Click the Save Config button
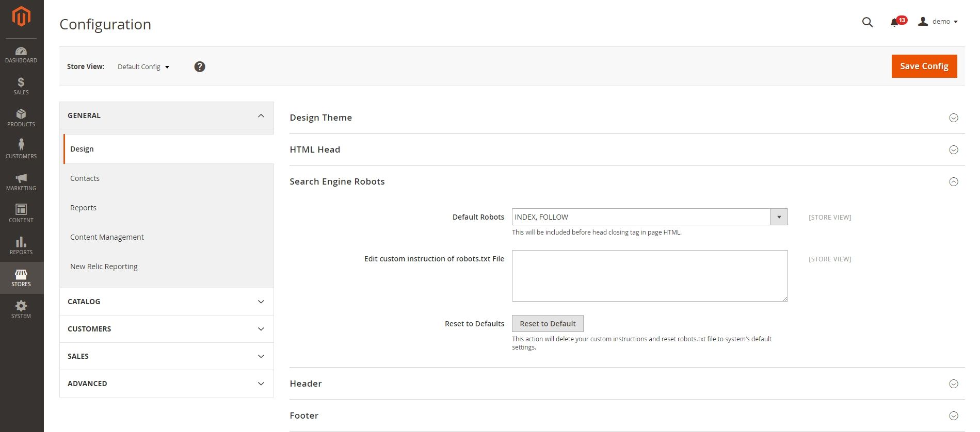The image size is (980, 432). click(924, 66)
